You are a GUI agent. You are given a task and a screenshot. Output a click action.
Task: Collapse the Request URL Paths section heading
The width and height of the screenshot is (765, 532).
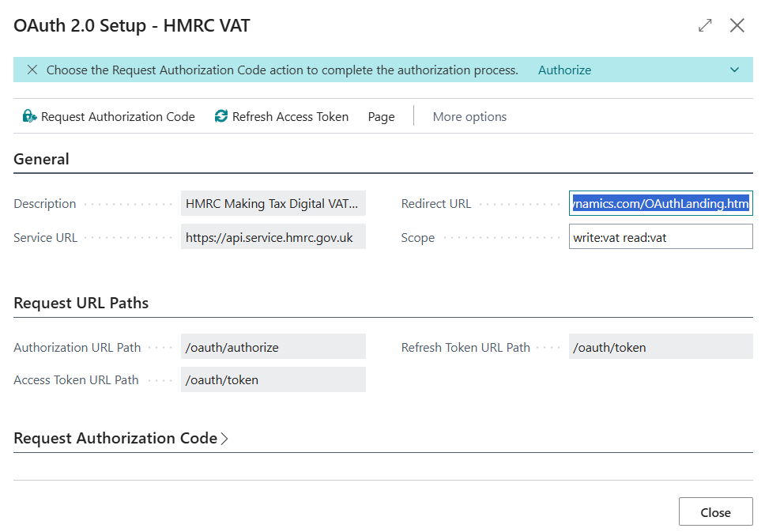pyautogui.click(x=81, y=303)
